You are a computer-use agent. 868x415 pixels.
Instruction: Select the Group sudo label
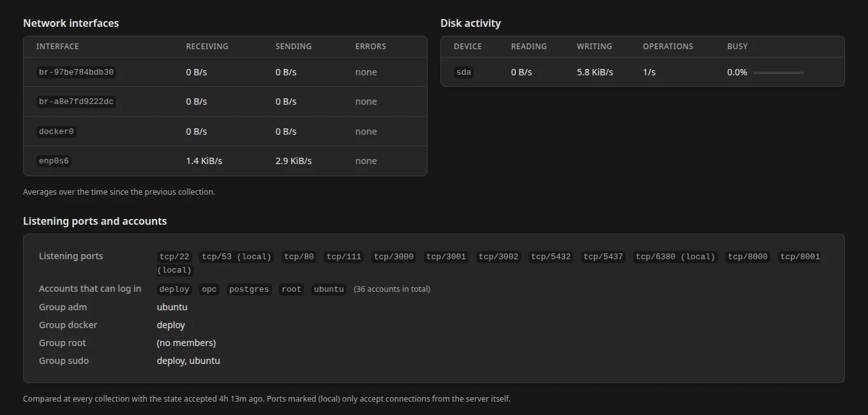tap(64, 361)
